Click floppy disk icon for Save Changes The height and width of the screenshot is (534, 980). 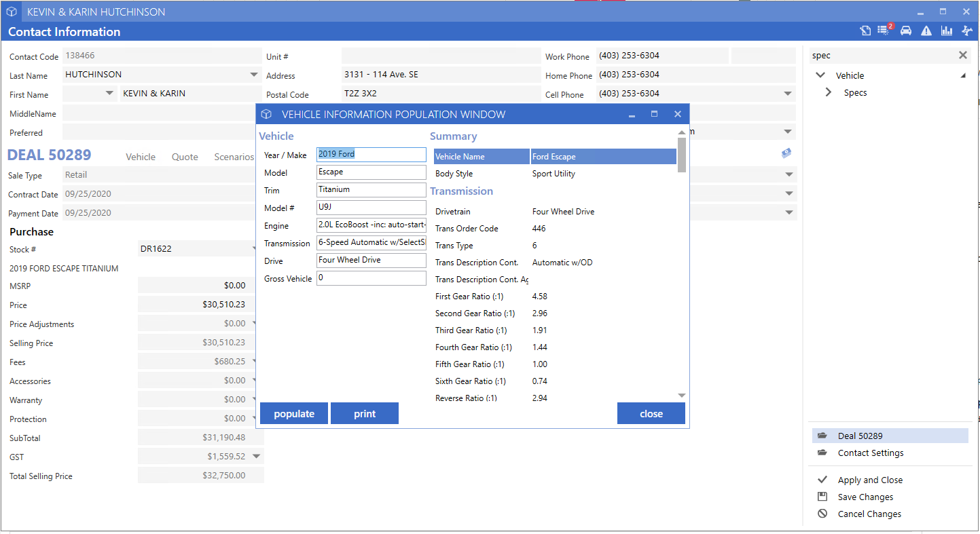(x=822, y=497)
